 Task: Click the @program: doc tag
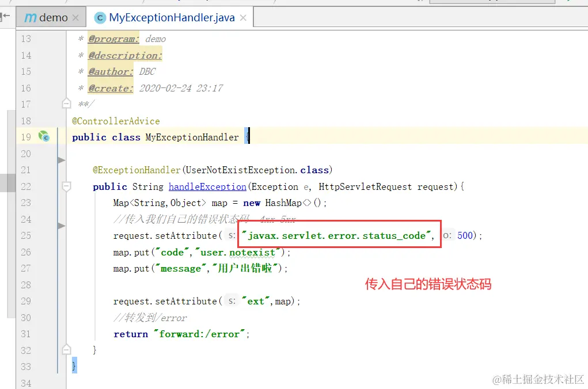pos(113,39)
